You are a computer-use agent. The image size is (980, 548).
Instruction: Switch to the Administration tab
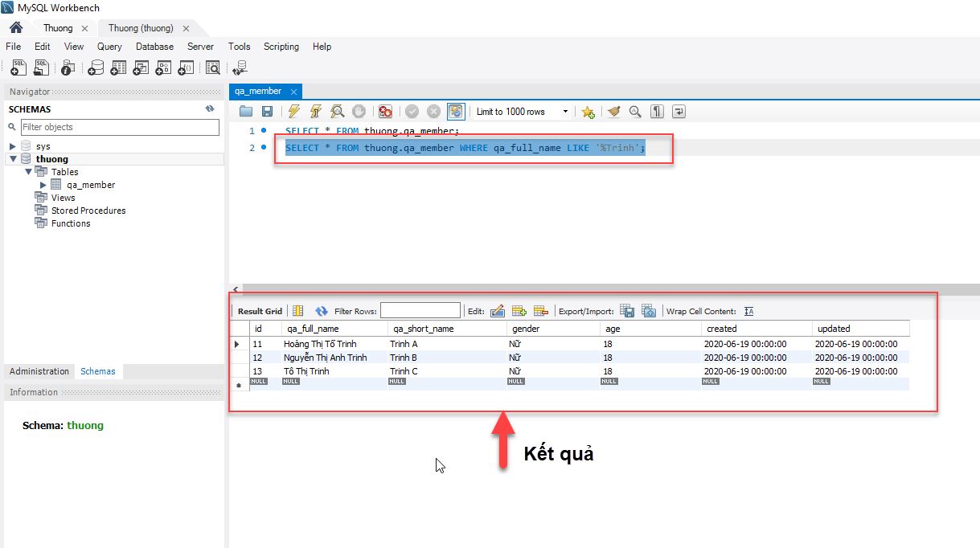(x=39, y=371)
